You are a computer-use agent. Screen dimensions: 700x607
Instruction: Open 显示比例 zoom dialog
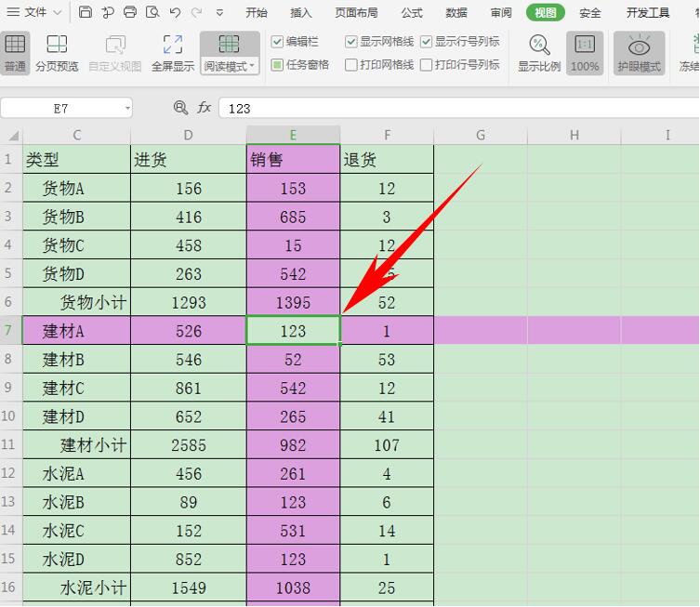pos(539,53)
